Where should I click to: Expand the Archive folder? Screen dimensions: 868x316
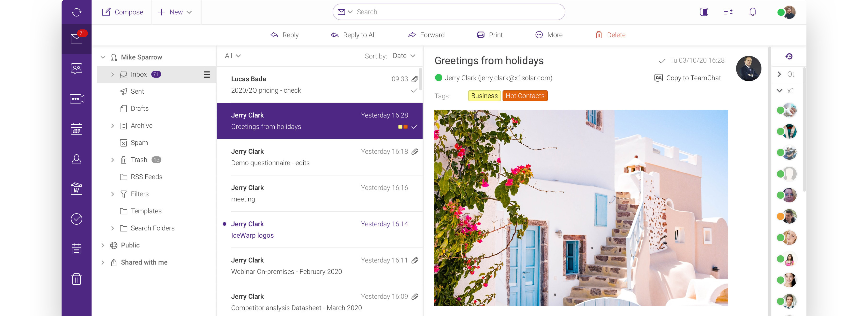112,126
